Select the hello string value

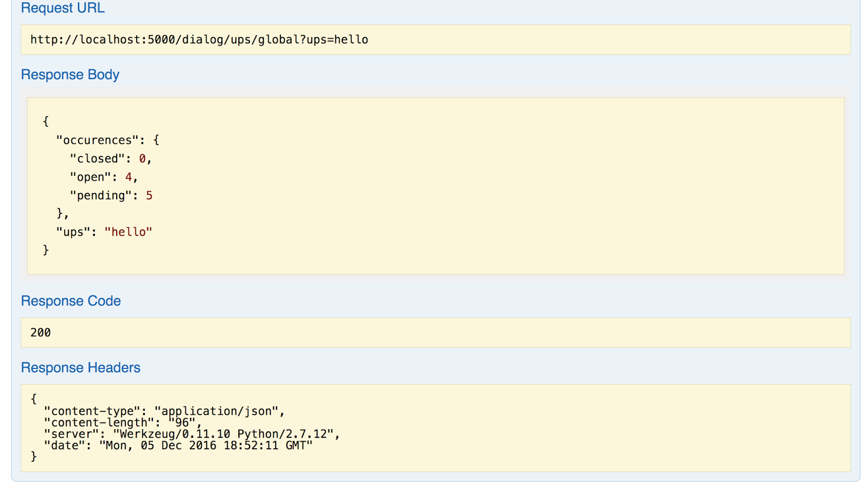(x=128, y=232)
